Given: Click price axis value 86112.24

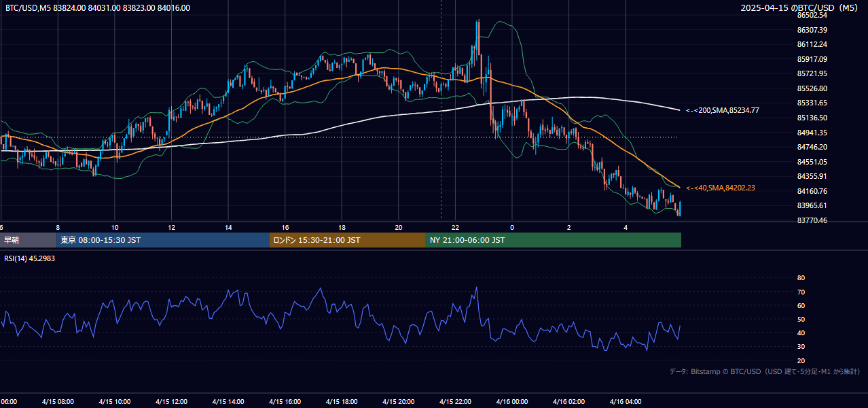Looking at the screenshot, I should point(812,44).
